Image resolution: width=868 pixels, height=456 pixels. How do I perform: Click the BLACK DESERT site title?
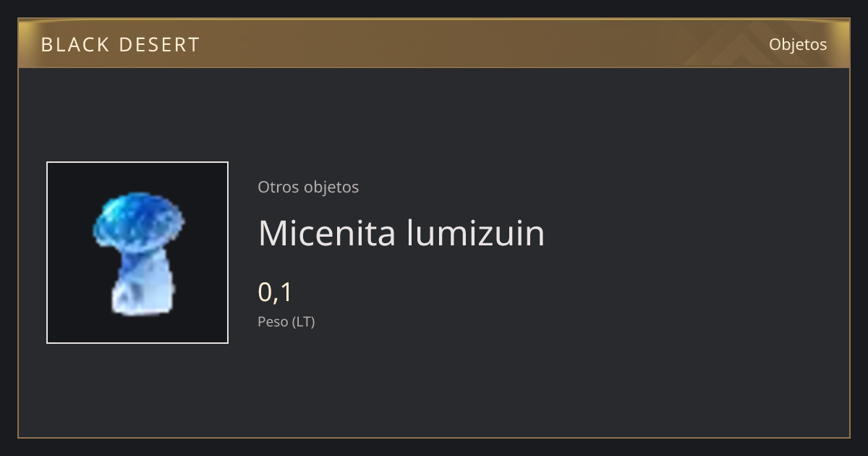point(120,45)
